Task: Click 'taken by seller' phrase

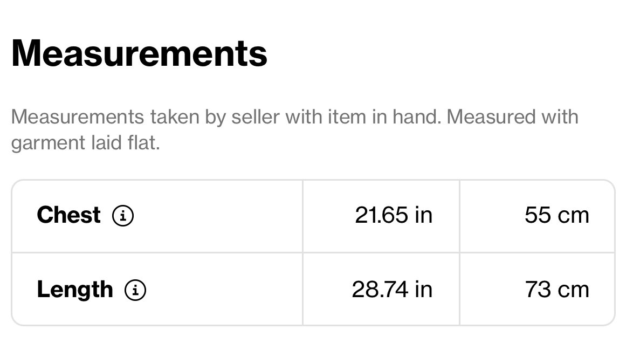Action: coord(215,117)
